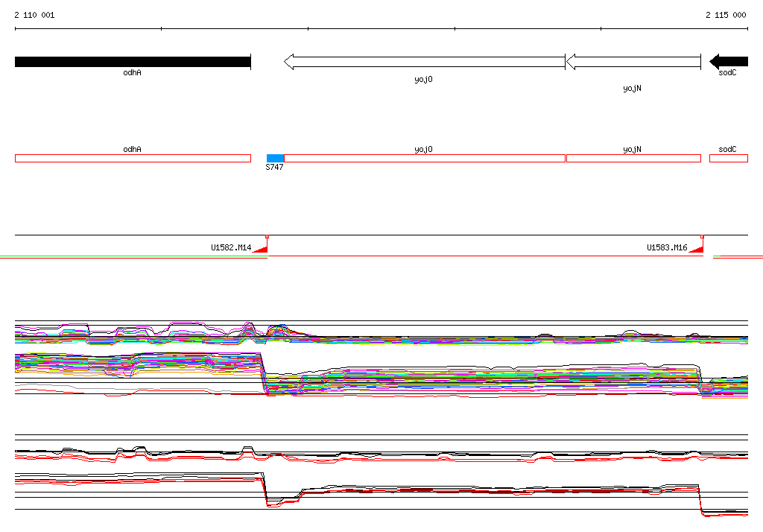763x532 pixels.
Task: Click the U1582.M14 red triangle marker
Action: click(x=261, y=248)
